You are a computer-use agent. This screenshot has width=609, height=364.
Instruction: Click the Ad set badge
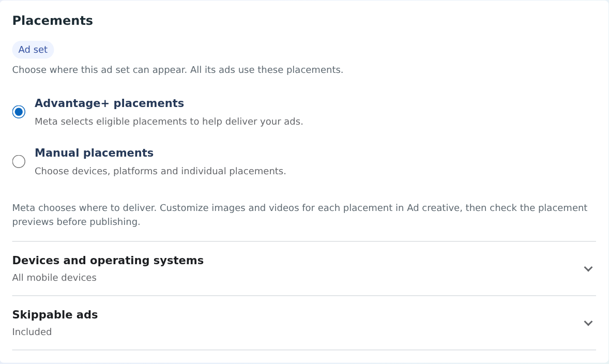pyautogui.click(x=33, y=50)
